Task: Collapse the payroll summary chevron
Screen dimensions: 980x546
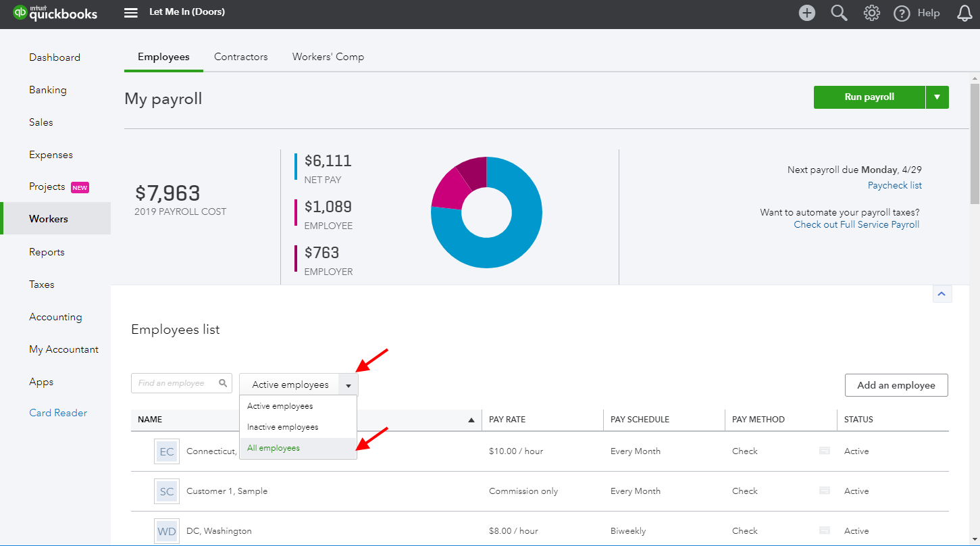Action: [x=942, y=294]
